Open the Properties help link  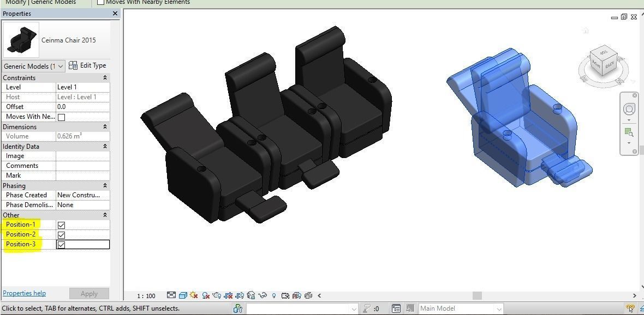(24, 293)
